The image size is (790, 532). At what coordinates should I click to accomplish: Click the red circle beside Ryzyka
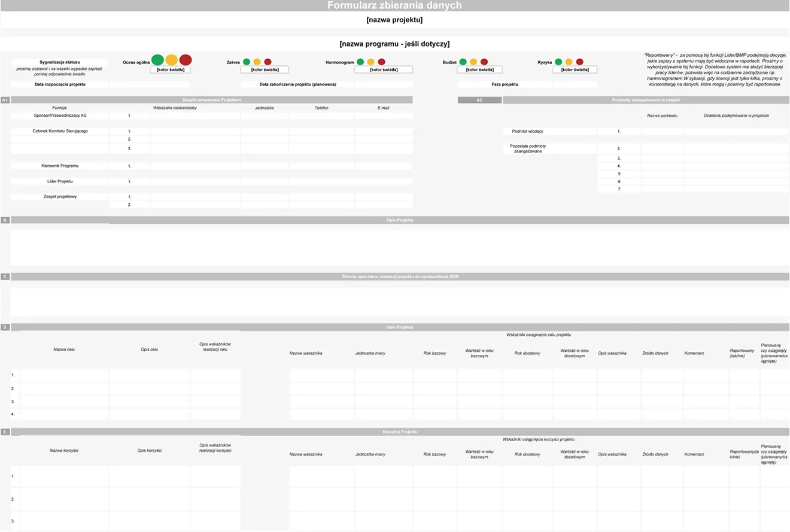coord(579,62)
